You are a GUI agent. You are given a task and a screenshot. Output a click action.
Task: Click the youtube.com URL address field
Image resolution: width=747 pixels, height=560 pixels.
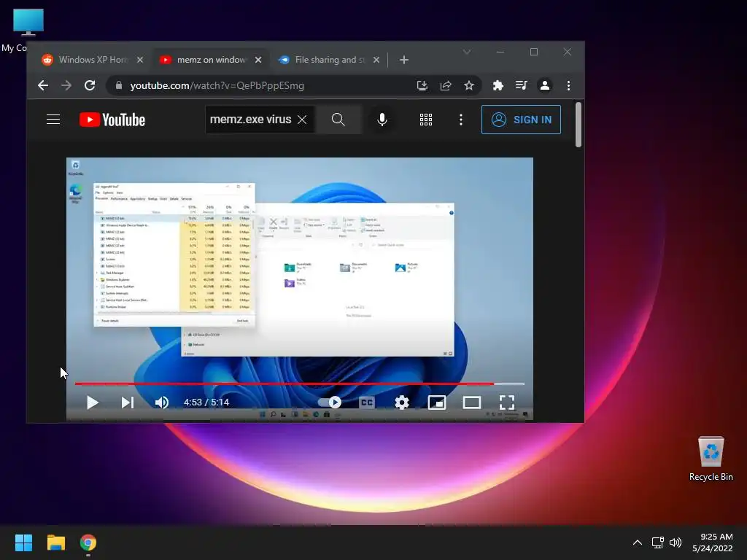217,86
